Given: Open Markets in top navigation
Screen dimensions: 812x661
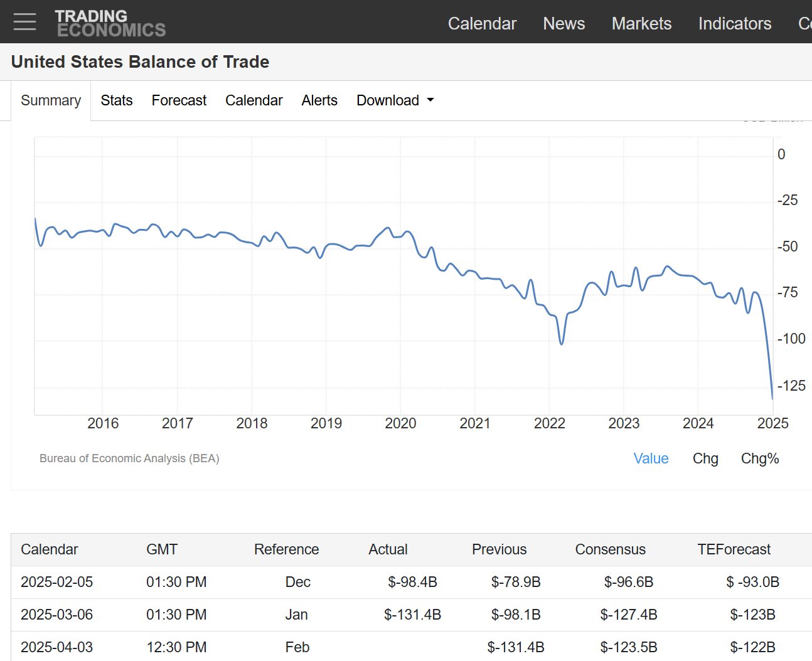Looking at the screenshot, I should (641, 23).
